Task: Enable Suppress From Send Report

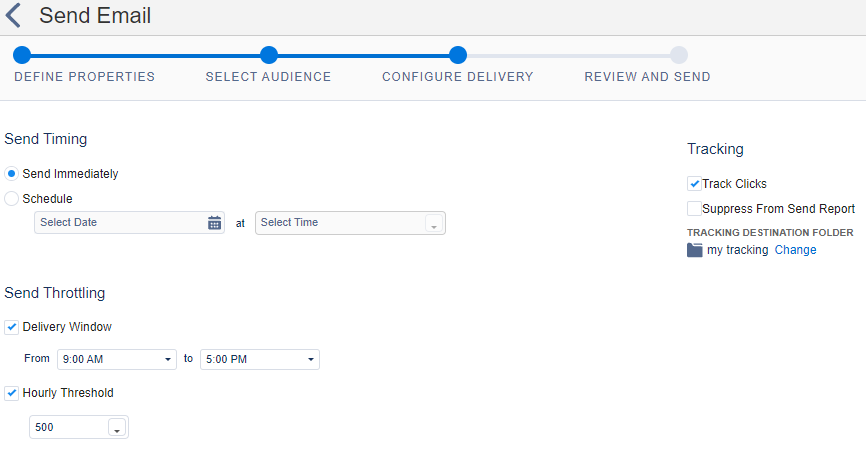Action: point(694,209)
